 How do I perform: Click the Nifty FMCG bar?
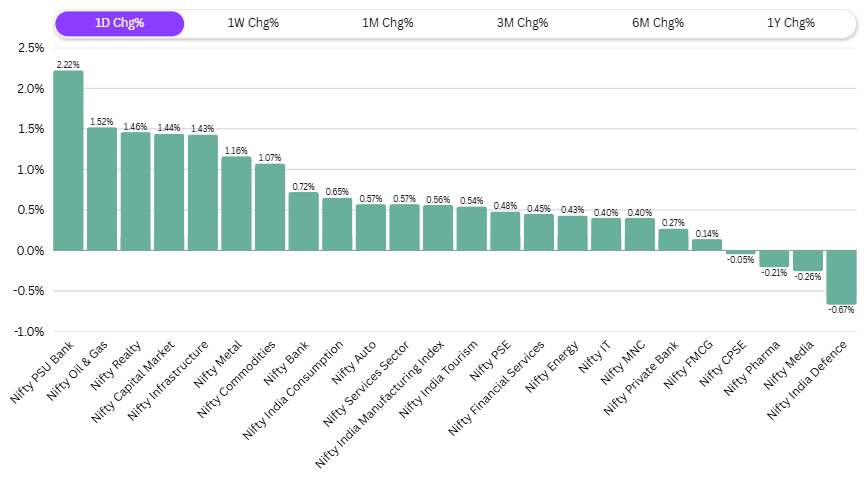point(707,245)
